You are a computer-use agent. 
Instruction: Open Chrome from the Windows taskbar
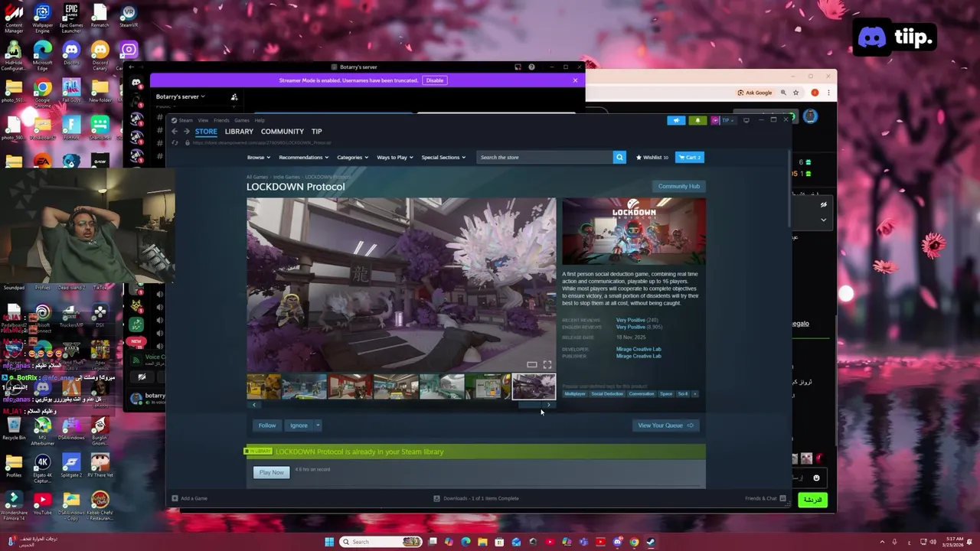(634, 542)
